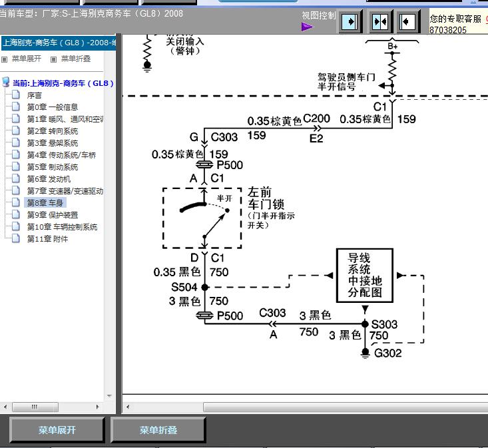Click splice label S303 in diagram
The width and height of the screenshot is (488, 448).
click(x=384, y=324)
